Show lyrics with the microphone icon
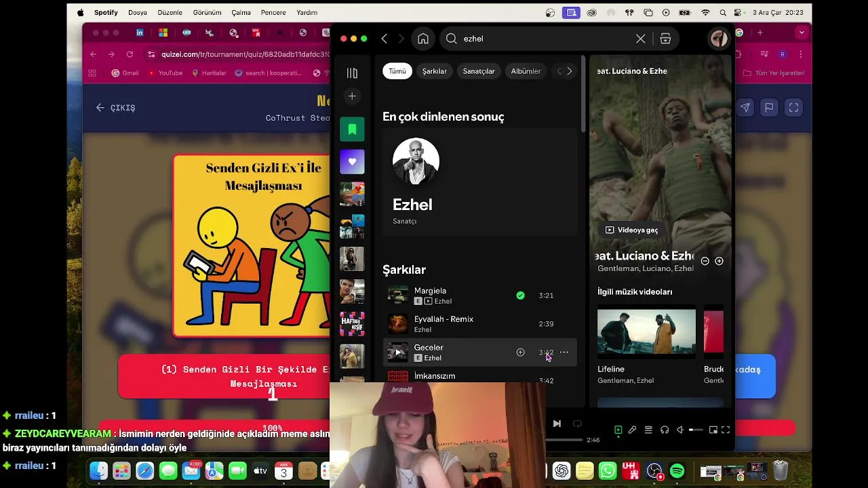 [x=632, y=430]
